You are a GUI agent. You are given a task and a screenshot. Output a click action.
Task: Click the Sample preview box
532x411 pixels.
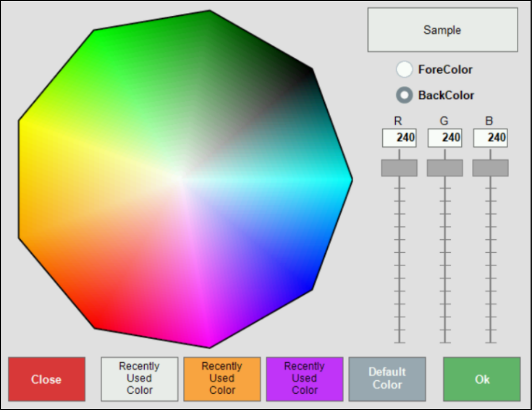(442, 30)
